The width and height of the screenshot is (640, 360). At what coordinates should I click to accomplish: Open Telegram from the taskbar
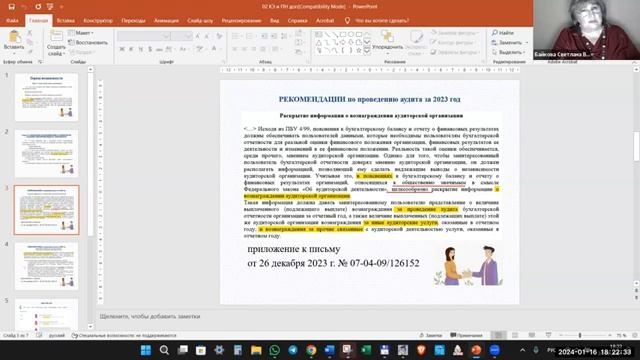coord(293,350)
